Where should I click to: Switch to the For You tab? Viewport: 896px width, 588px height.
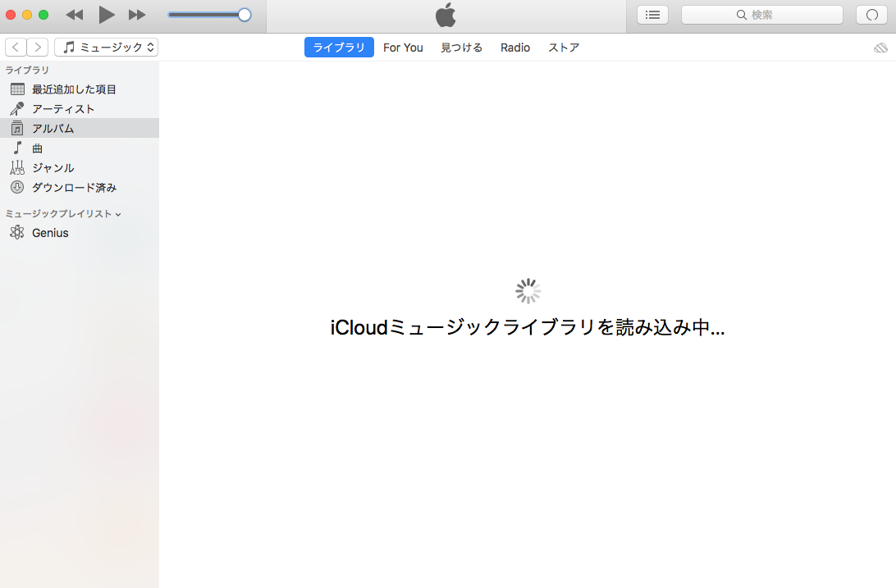pyautogui.click(x=403, y=48)
